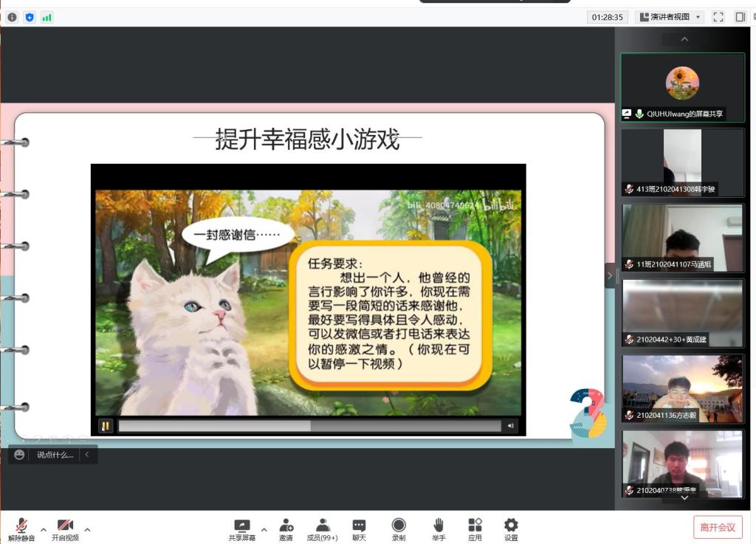Enter fullscreen mode from top bar
Image resolution: width=756 pixels, height=544 pixels.
718,17
